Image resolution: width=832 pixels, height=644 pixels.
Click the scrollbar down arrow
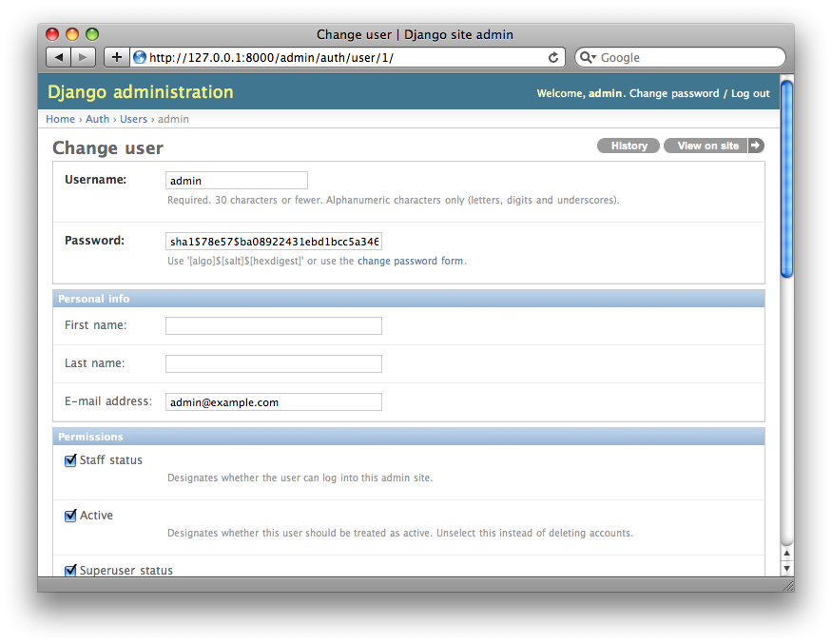tap(786, 568)
